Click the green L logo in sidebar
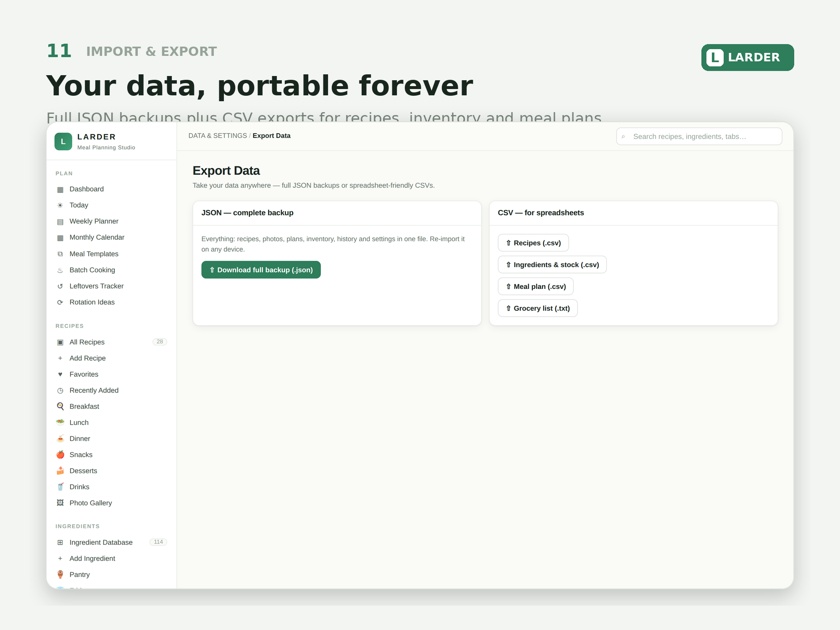 point(63,142)
